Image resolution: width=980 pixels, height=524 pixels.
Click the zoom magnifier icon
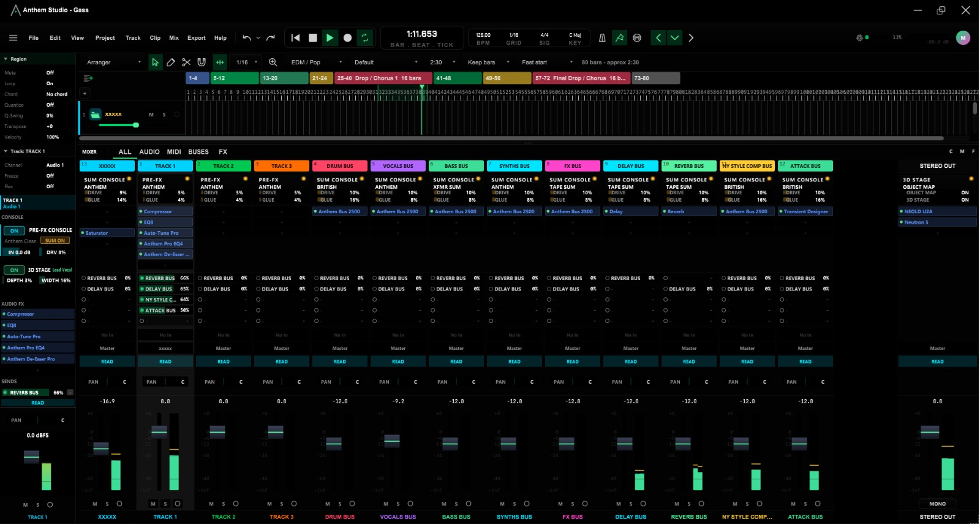(273, 63)
